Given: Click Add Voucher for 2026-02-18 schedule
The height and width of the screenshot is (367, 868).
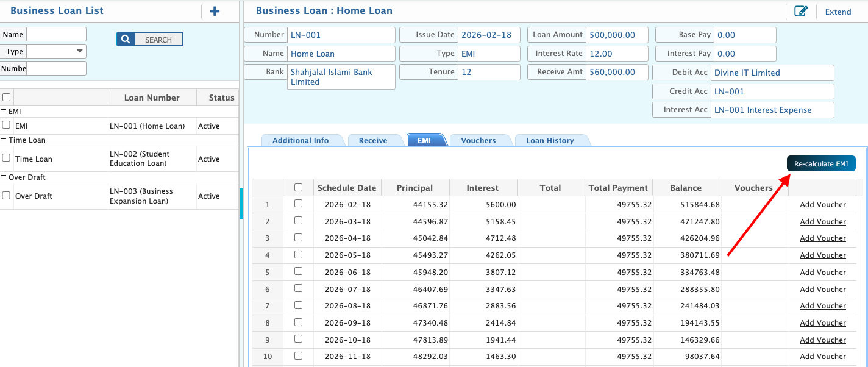Looking at the screenshot, I should click(823, 205).
